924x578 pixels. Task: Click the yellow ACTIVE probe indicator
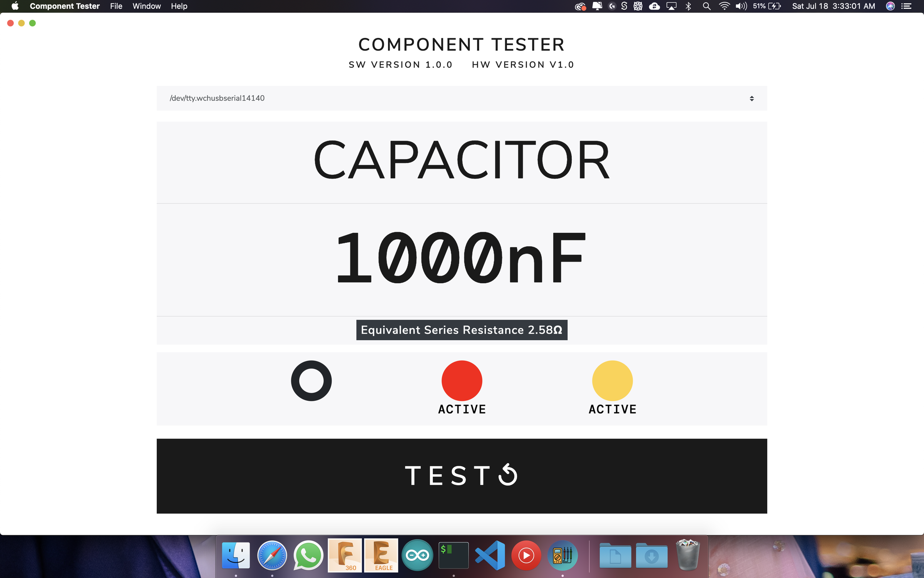pos(613,381)
